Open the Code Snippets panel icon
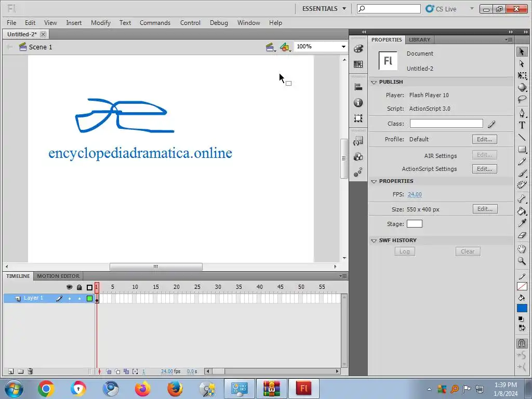532x399 pixels. click(x=358, y=141)
